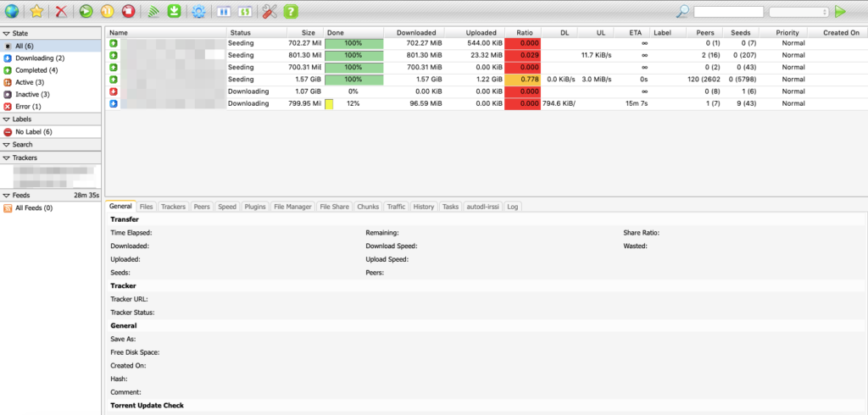Click the green seeding icon of the 801.30 MiB torrent
The height and width of the screenshot is (415, 868).
pyautogui.click(x=113, y=55)
